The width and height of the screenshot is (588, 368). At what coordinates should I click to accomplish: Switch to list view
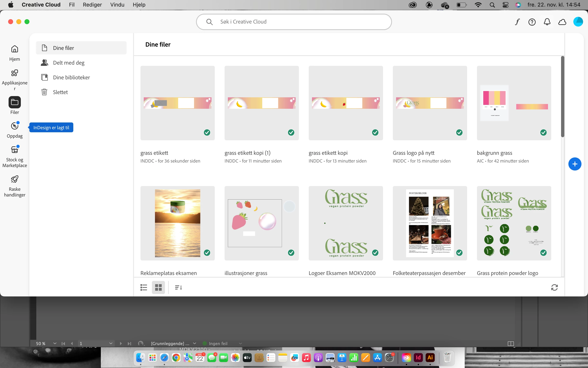coord(144,287)
